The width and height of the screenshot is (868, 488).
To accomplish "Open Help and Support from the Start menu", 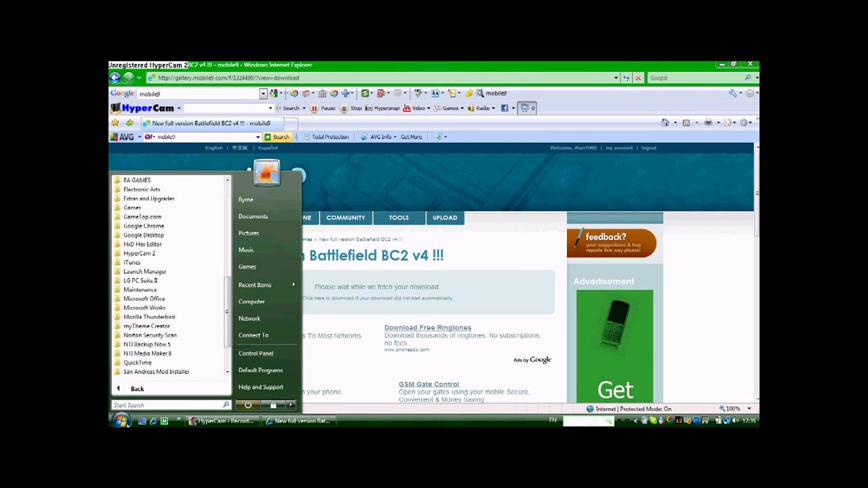I will pyautogui.click(x=261, y=387).
